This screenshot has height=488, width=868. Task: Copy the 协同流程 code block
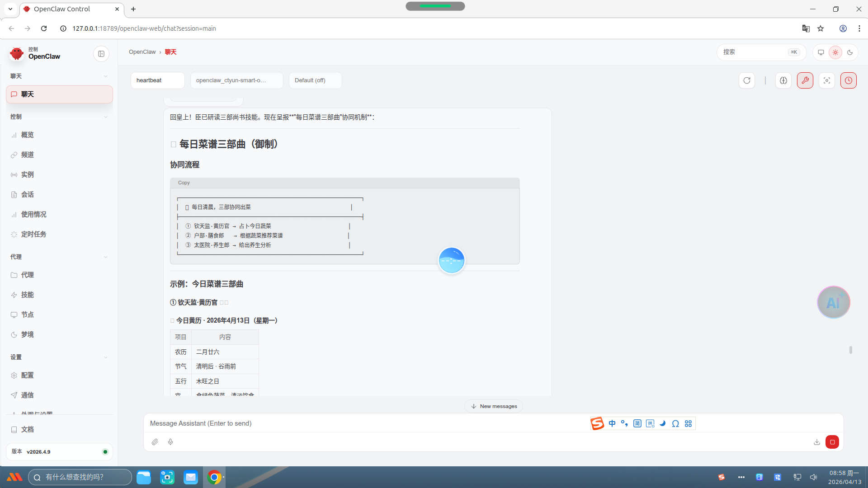pyautogui.click(x=184, y=183)
